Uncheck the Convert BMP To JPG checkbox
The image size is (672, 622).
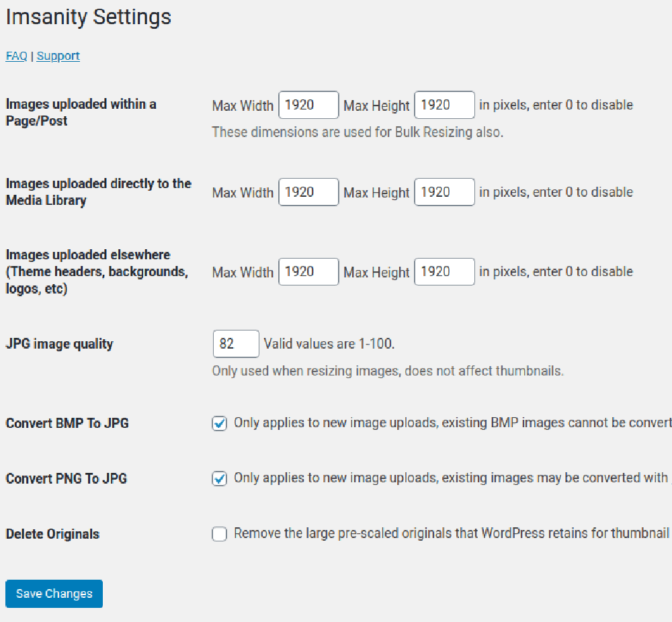click(x=219, y=423)
